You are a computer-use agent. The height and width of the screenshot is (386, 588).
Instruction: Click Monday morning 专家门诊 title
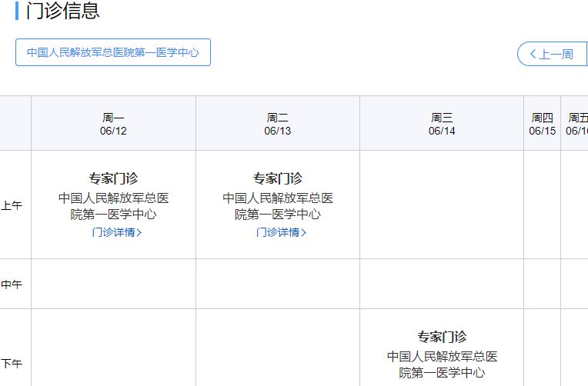point(113,178)
